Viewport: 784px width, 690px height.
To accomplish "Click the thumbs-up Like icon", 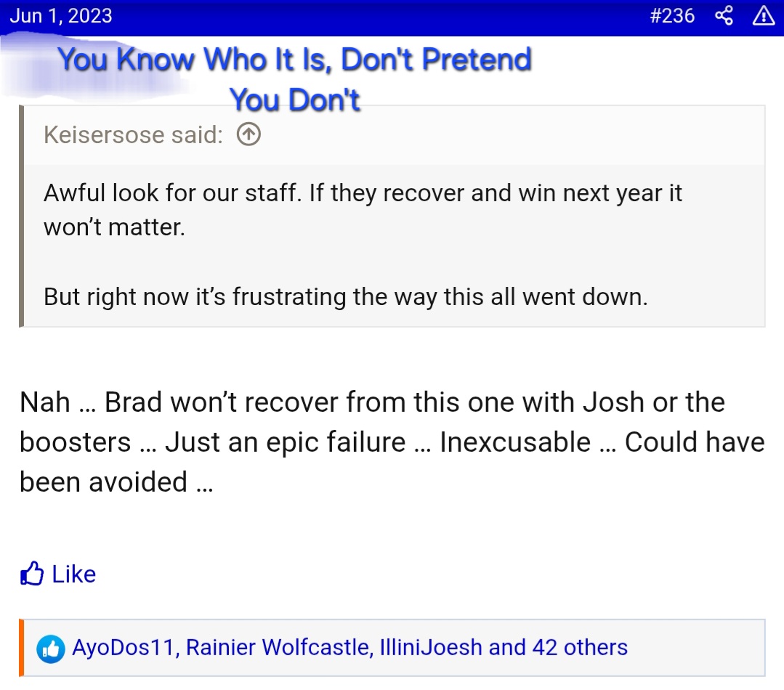I will click(32, 574).
